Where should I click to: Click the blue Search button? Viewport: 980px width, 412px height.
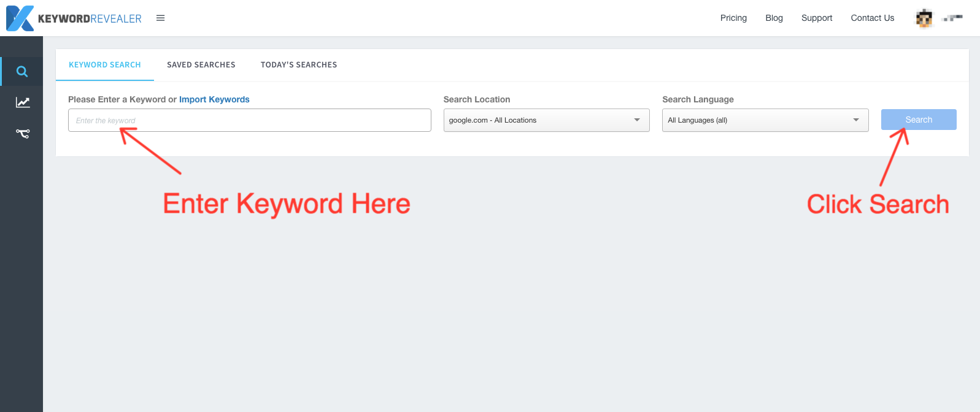(x=919, y=120)
